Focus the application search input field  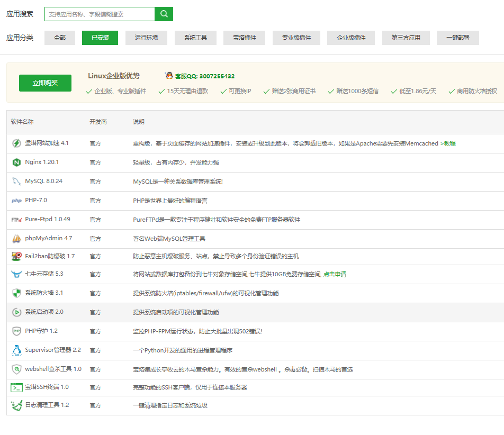tap(100, 14)
